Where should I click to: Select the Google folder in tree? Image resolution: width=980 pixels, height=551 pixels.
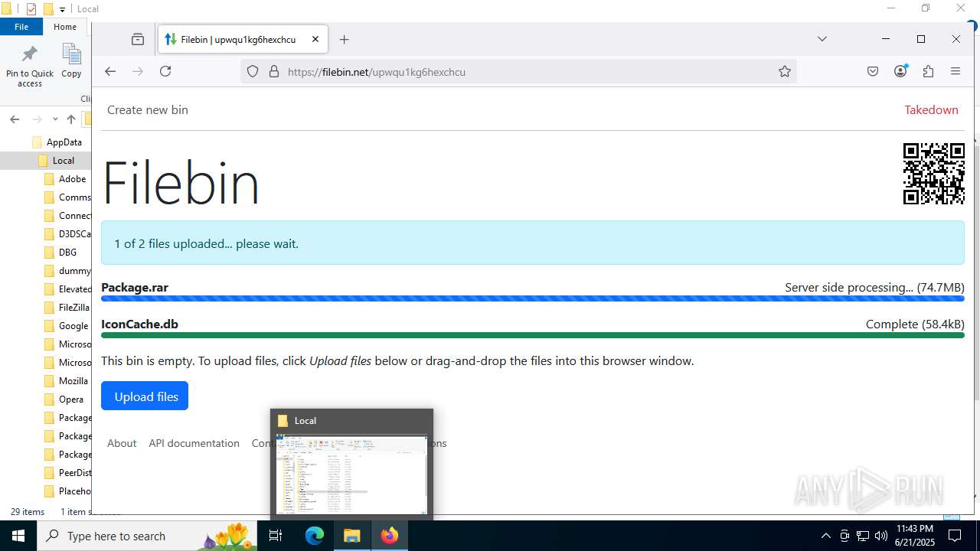[73, 325]
